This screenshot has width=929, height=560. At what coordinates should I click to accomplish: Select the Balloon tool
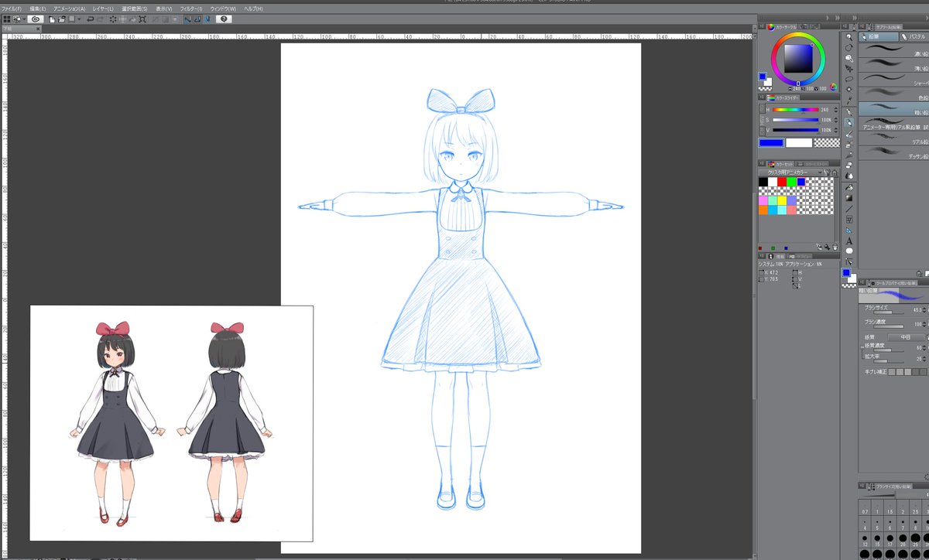pyautogui.click(x=849, y=250)
